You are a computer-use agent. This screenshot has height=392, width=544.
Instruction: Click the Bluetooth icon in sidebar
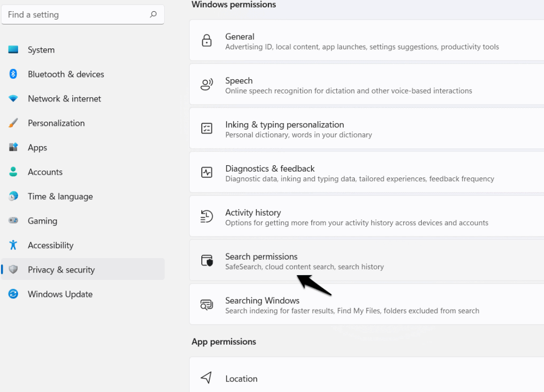point(13,74)
